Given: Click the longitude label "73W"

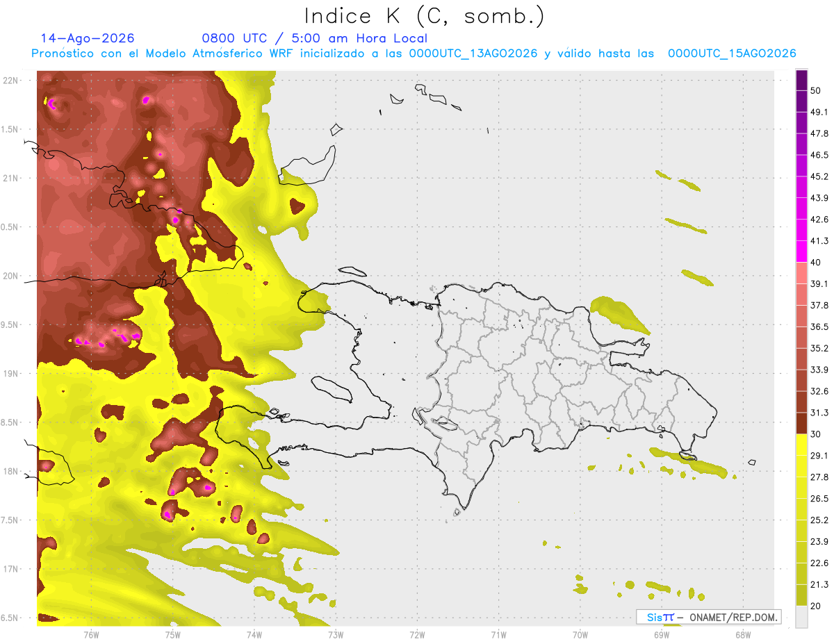Looking at the screenshot, I should [x=336, y=635].
